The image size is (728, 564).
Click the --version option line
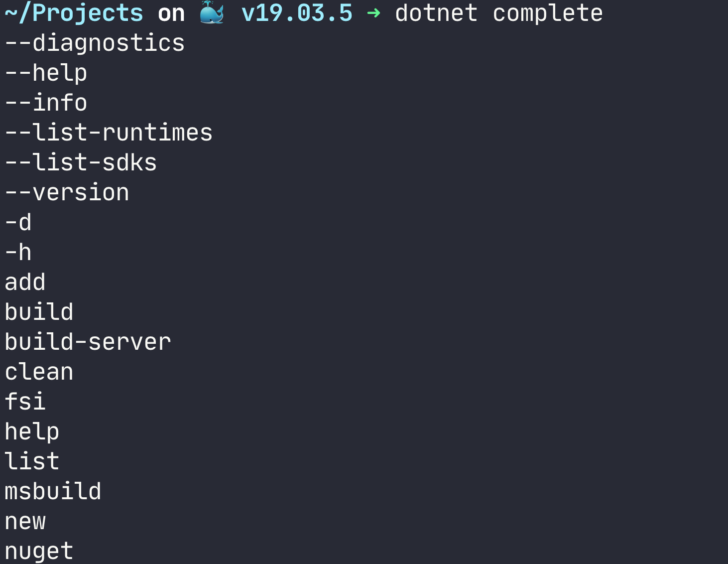[x=67, y=193]
